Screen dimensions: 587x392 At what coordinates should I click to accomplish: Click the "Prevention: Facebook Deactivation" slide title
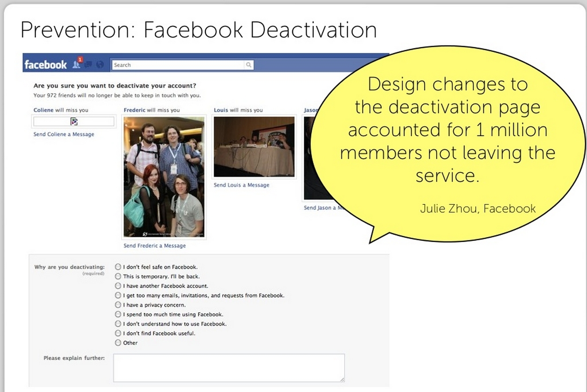click(x=199, y=30)
